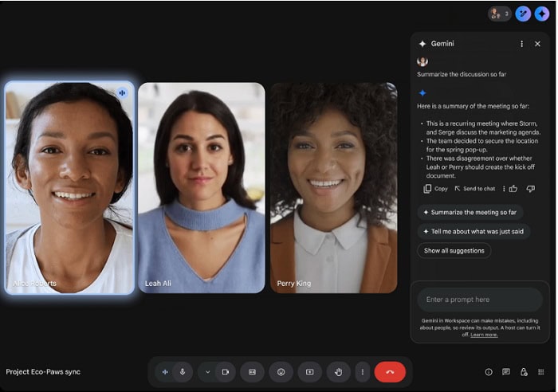Open host controls lock icon

point(524,372)
